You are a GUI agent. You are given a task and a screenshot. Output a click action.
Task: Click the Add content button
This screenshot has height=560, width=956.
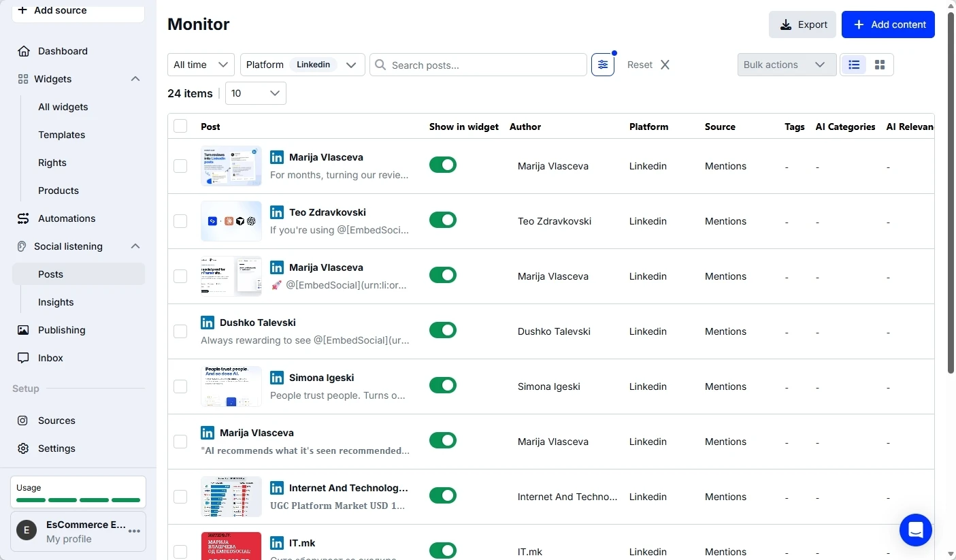[x=888, y=24]
